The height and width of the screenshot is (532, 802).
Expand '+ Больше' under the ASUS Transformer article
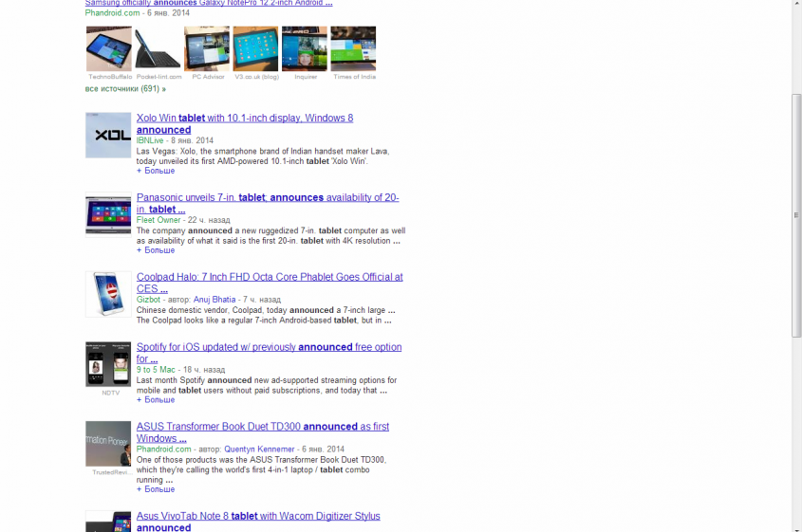(x=156, y=489)
